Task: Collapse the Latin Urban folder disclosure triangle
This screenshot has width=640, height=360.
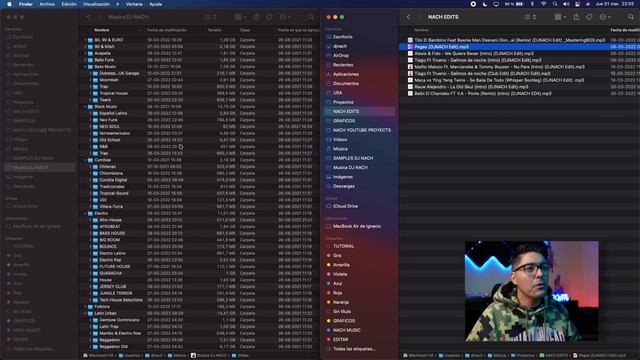Action: [x=86, y=313]
